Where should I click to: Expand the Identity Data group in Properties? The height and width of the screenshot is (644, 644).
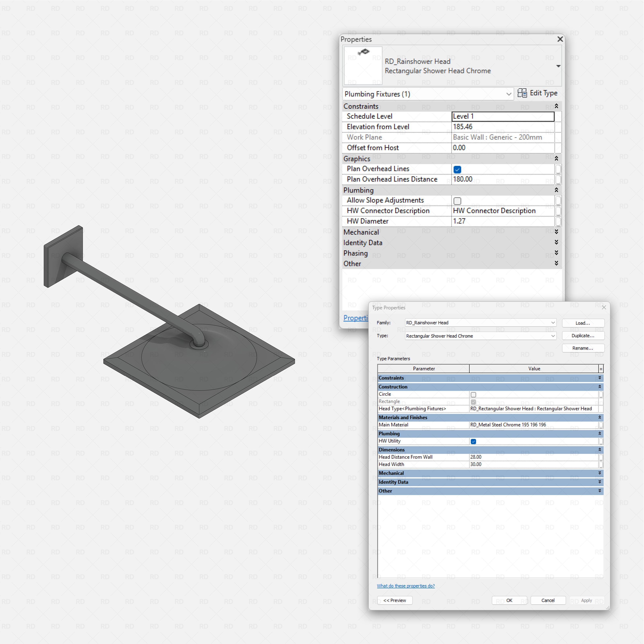point(556,242)
